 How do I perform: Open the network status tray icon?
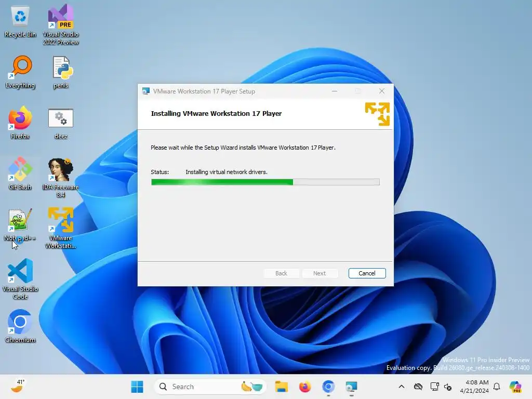coord(434,387)
